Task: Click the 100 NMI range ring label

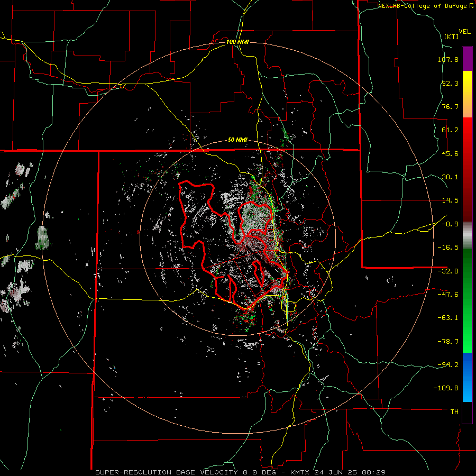Action: [237, 42]
